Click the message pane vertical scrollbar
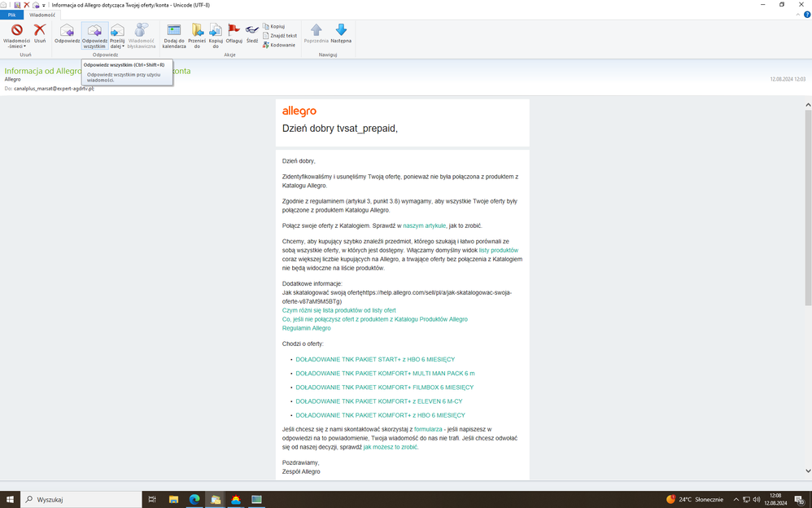This screenshot has height=508, width=812. tap(807, 204)
